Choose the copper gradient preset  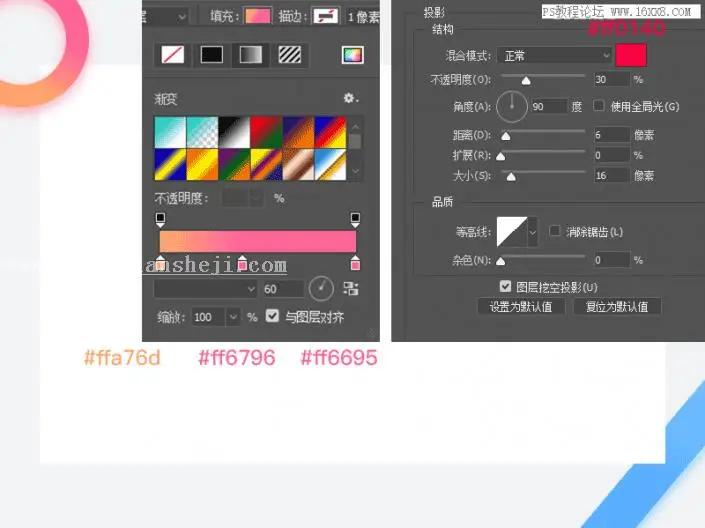click(x=298, y=165)
